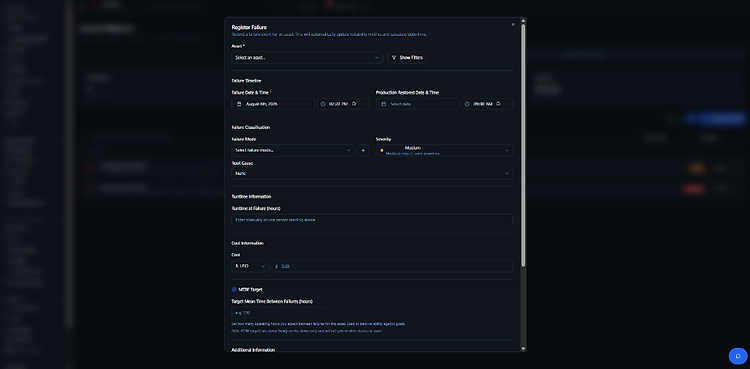
Task: Close the Register Failure dialog
Action: point(513,24)
